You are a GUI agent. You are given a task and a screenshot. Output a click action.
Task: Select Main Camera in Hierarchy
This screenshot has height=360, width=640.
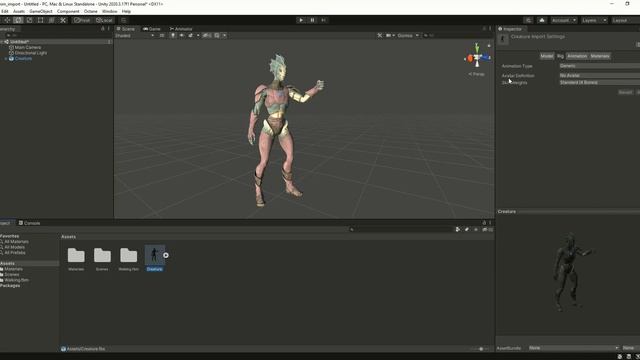tap(28, 47)
